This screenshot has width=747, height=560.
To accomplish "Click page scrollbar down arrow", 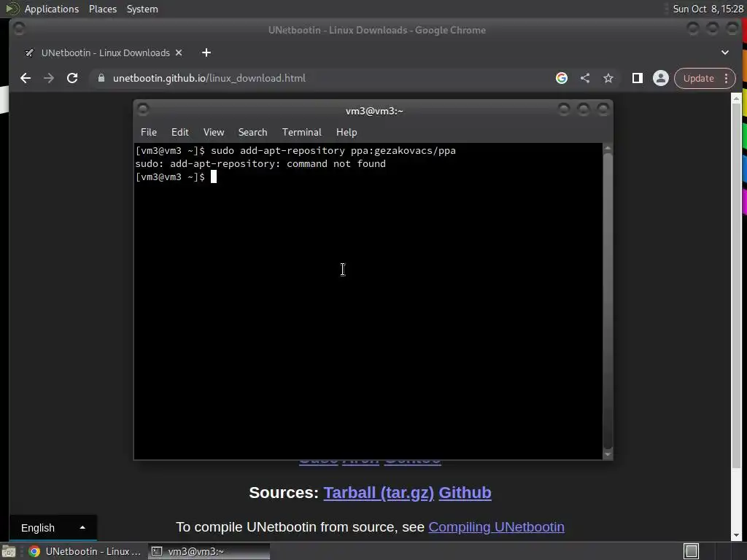I will point(736,535).
